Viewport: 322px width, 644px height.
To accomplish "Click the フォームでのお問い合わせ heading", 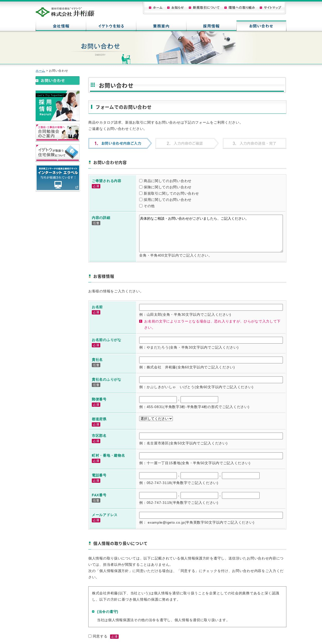I will [123, 107].
